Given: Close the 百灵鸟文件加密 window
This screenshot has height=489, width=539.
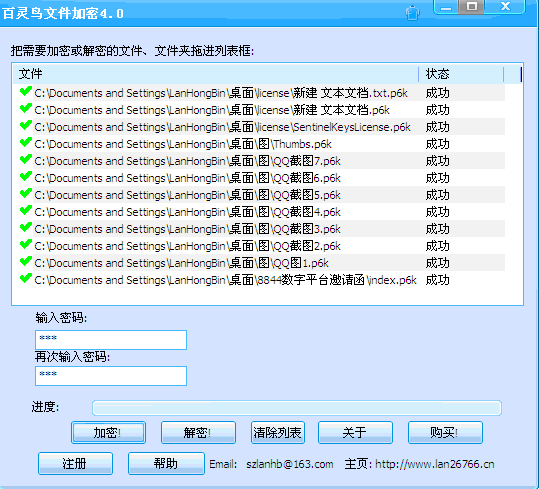Looking at the screenshot, I should [x=505, y=7].
